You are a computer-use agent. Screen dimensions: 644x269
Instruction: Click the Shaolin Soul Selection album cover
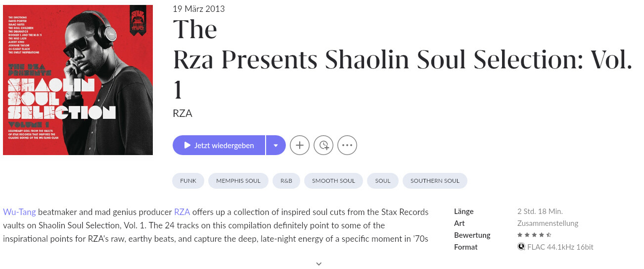[78, 80]
